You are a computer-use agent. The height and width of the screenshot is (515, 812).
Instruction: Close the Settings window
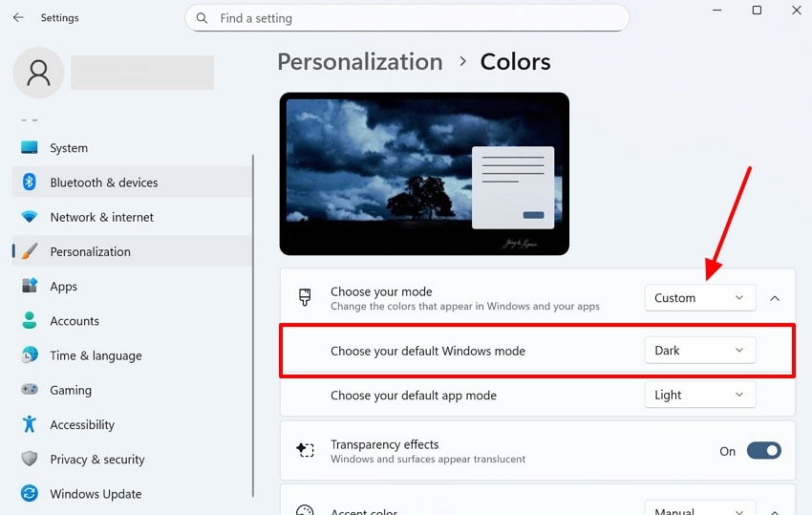click(797, 10)
